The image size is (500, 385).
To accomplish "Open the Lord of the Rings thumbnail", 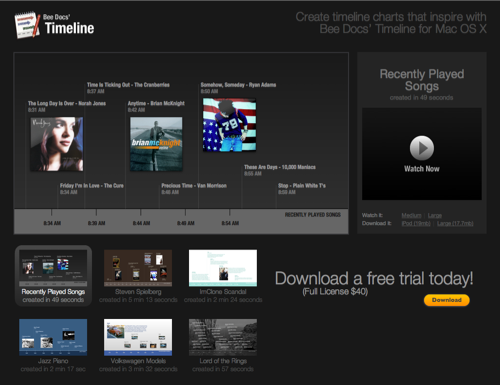I will [x=223, y=337].
